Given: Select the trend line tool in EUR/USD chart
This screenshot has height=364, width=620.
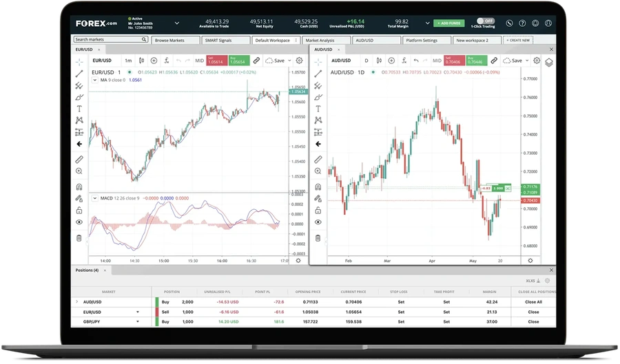Looking at the screenshot, I should click(79, 74).
